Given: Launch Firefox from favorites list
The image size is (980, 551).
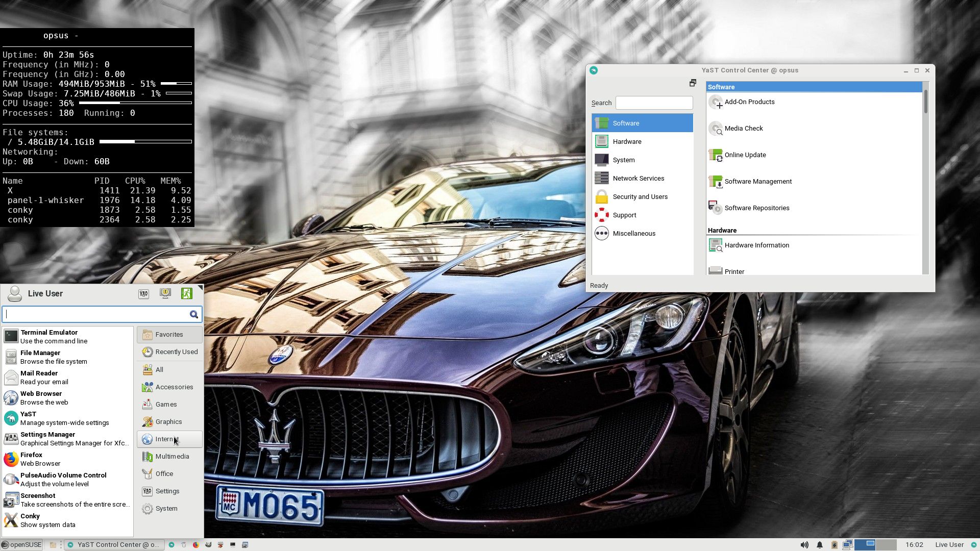Looking at the screenshot, I should pyautogui.click(x=67, y=459).
